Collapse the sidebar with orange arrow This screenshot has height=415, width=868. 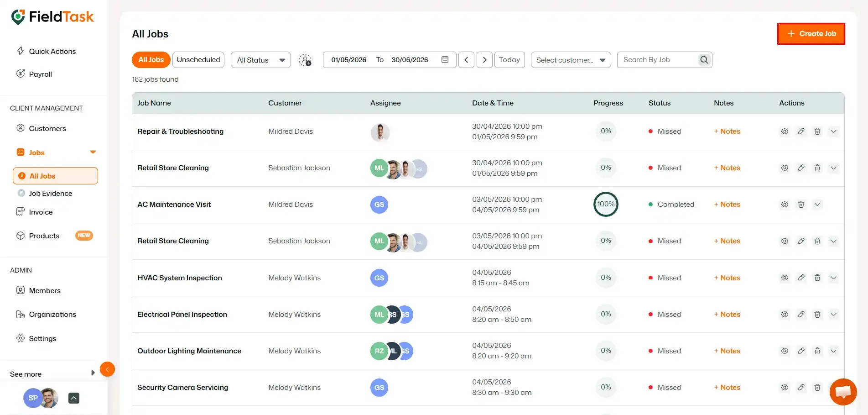107,369
